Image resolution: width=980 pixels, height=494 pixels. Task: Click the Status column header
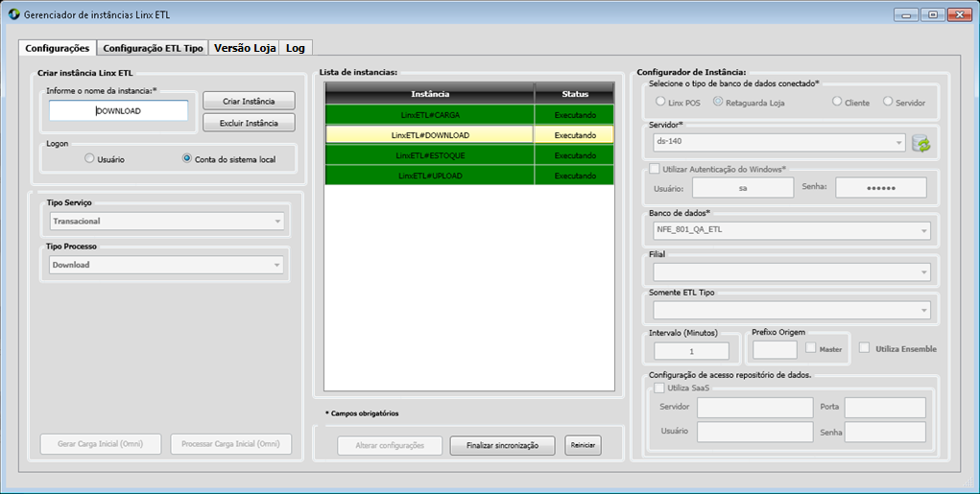coord(575,94)
